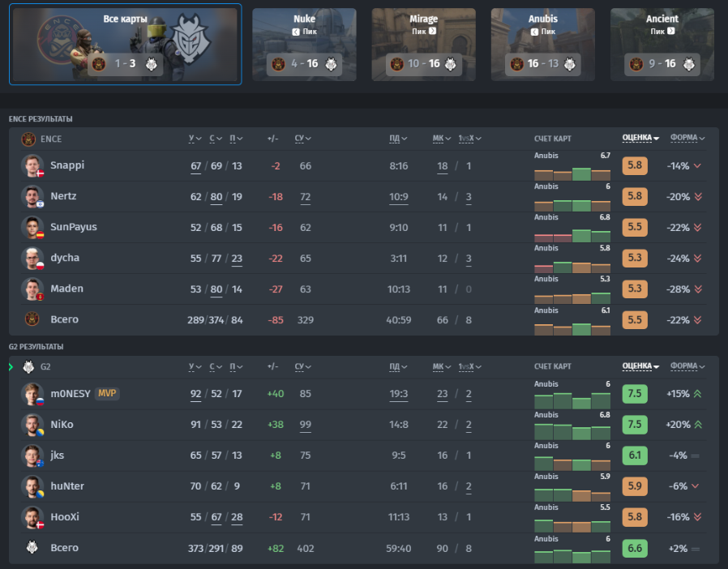Screen dimensions: 728x569
Task: Sort the ENCE table by ОЦЕНКА
Action: pos(640,138)
